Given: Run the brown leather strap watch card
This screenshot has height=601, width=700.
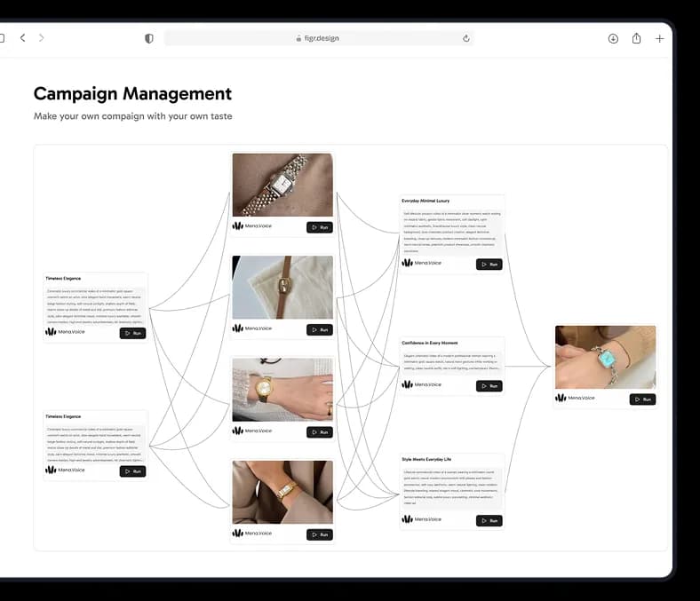Looking at the screenshot, I should (x=320, y=329).
